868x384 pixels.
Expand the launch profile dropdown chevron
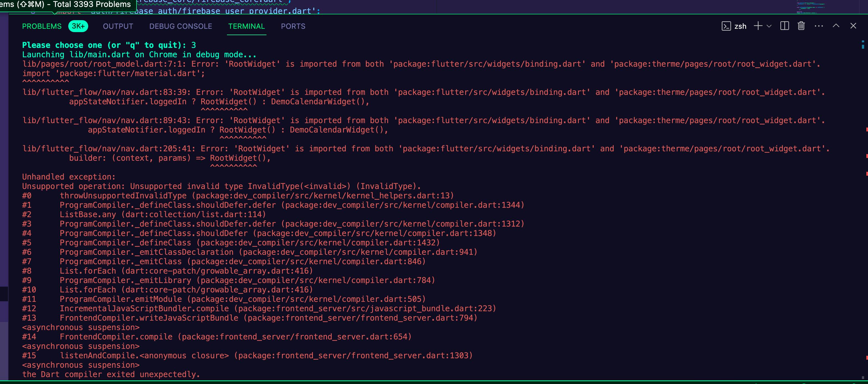click(x=769, y=26)
